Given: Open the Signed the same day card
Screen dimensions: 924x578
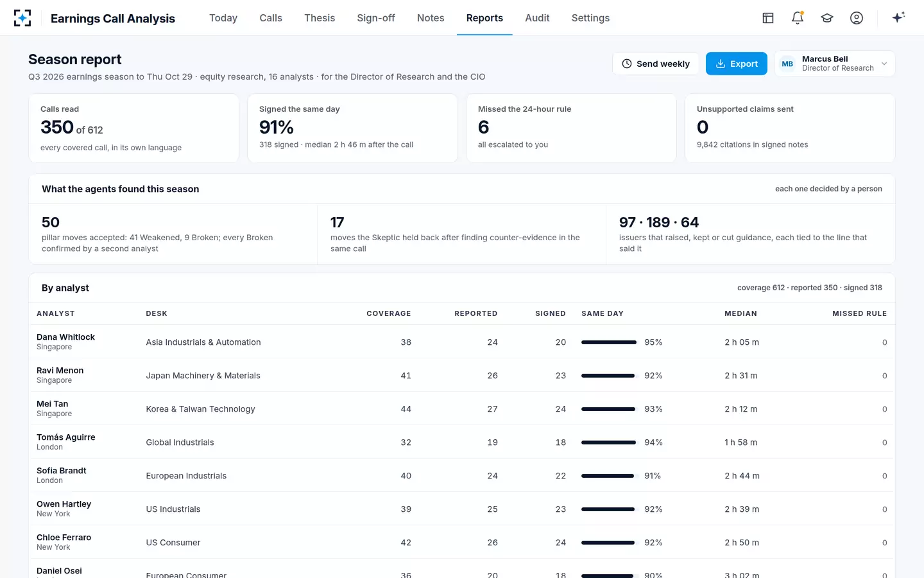Looking at the screenshot, I should point(352,128).
